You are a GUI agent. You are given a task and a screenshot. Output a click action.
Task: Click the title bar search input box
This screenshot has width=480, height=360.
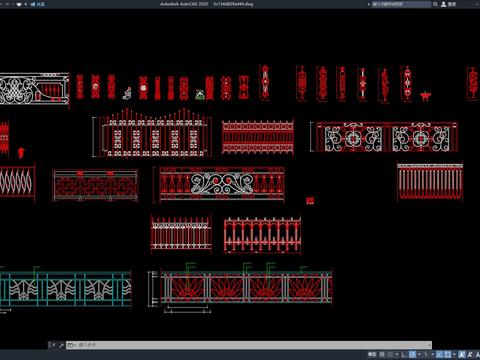402,4
